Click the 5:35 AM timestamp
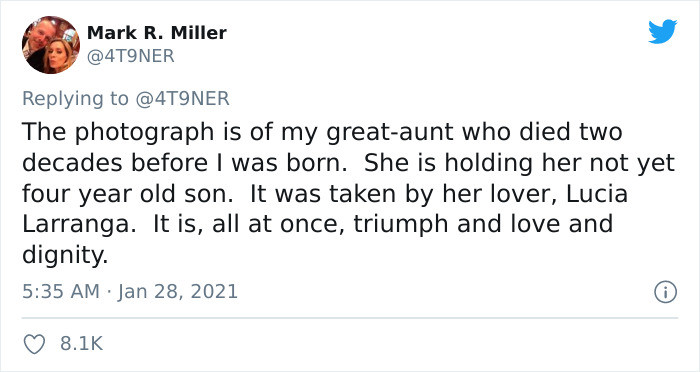The width and height of the screenshot is (700, 372). click(61, 292)
